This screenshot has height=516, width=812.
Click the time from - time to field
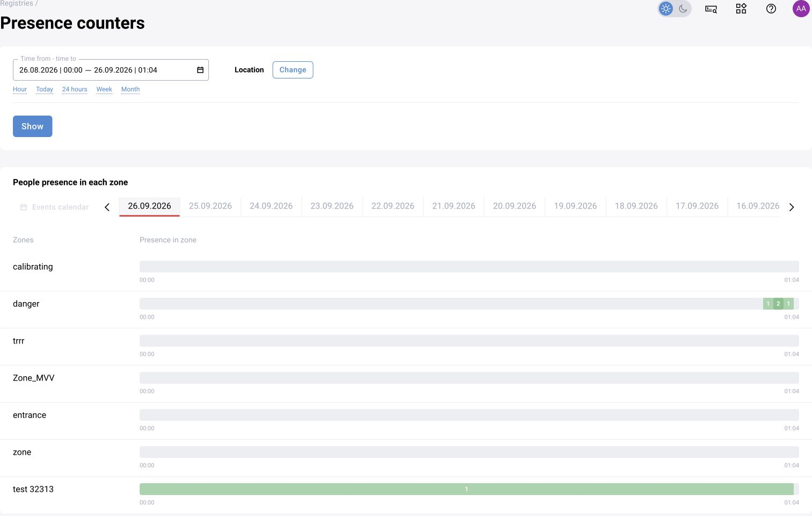click(111, 70)
